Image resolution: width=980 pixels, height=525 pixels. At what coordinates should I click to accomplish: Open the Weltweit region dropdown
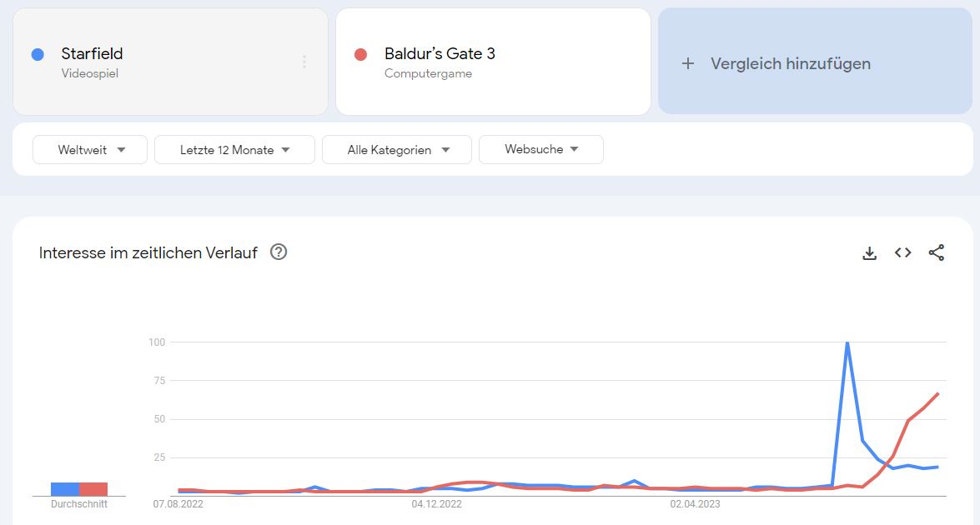tap(90, 150)
